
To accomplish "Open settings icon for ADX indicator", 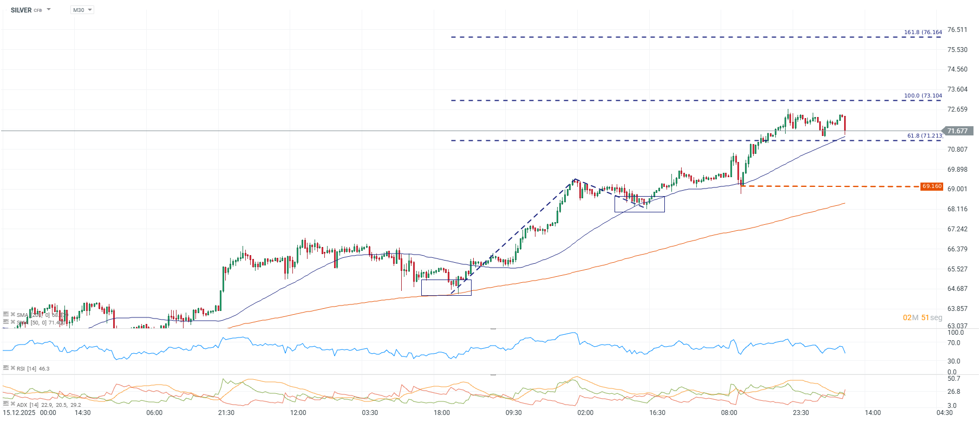I will (6, 404).
